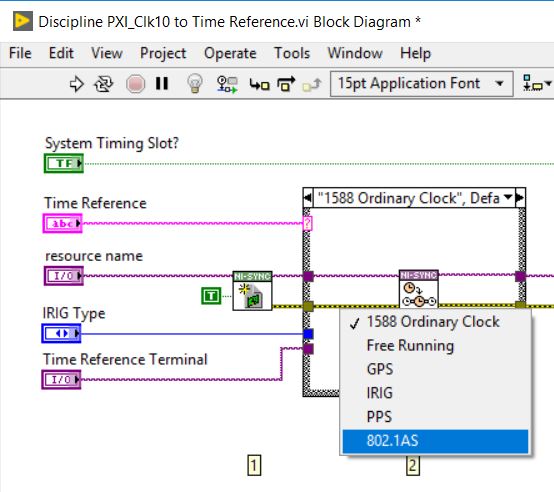554x492 pixels.
Task: Select IRIG Type enum terminal
Action: point(61,333)
